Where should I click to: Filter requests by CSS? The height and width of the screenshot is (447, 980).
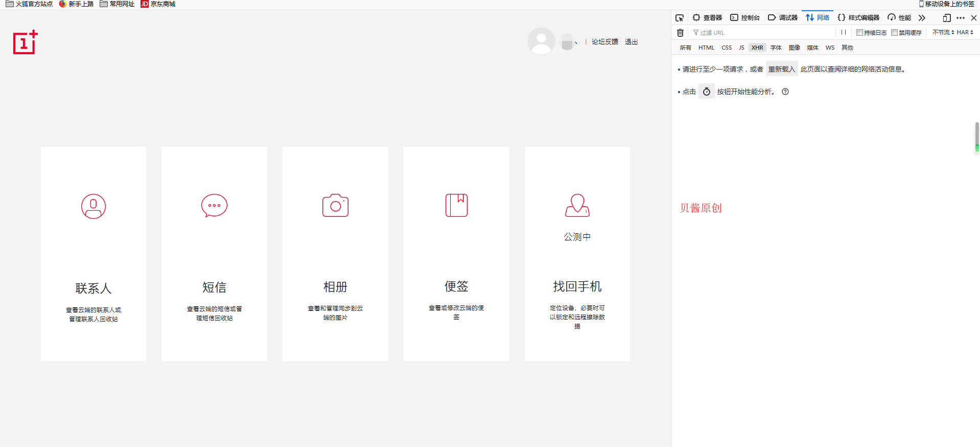point(727,48)
